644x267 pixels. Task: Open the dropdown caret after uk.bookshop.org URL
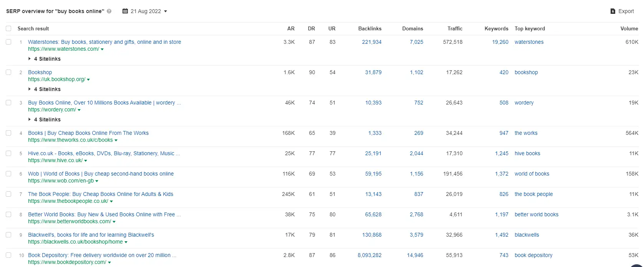(x=88, y=80)
